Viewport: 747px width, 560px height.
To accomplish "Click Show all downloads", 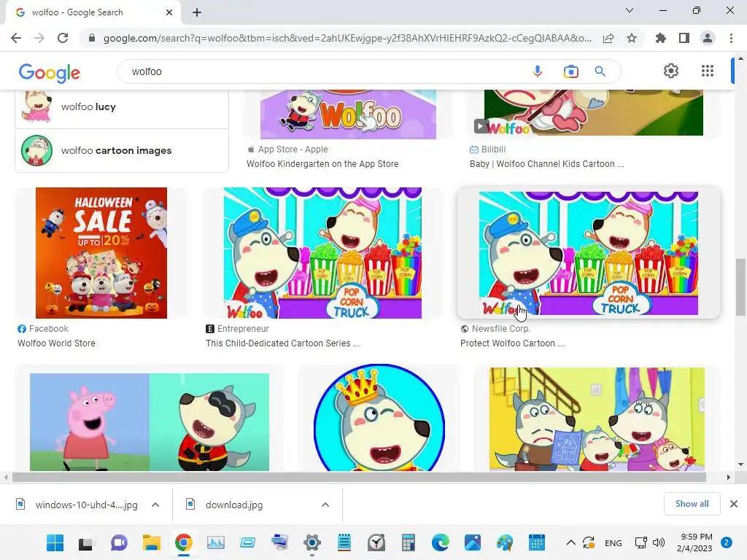I will [692, 504].
